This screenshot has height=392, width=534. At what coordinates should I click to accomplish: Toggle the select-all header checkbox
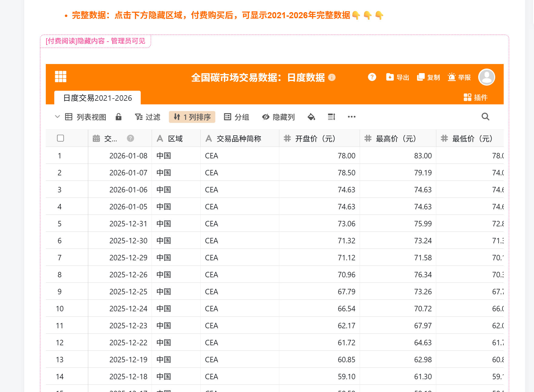pos(61,138)
